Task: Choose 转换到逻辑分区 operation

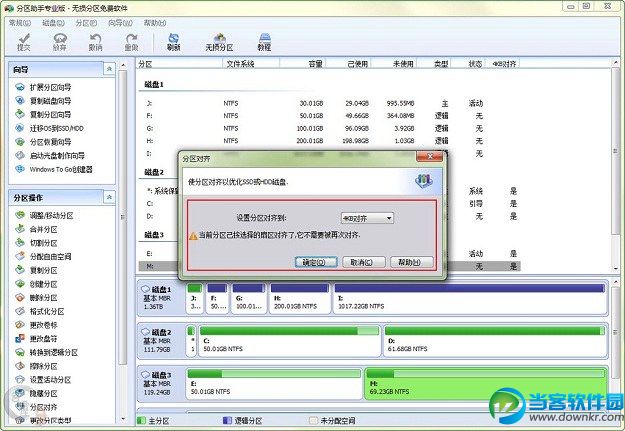Action: click(x=47, y=352)
